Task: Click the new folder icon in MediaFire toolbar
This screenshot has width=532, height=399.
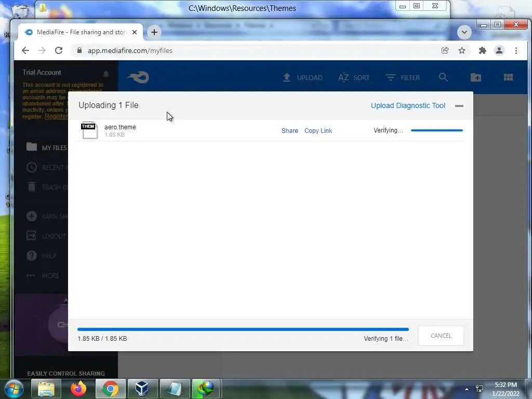Action: pos(476,77)
